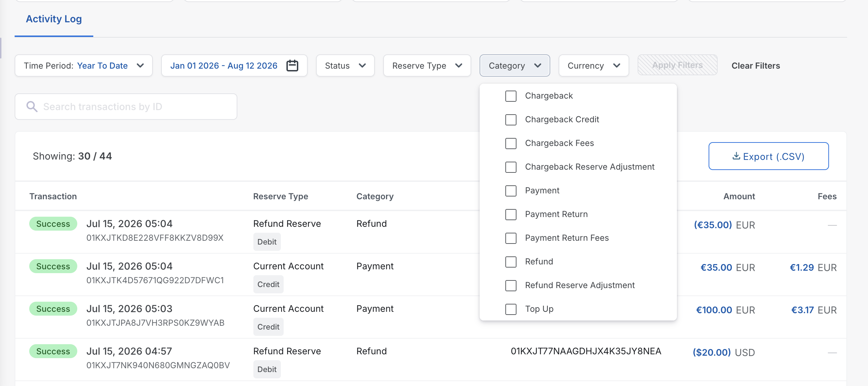Image resolution: width=868 pixels, height=386 pixels.
Task: Select the Payment category checkbox
Action: pos(511,191)
